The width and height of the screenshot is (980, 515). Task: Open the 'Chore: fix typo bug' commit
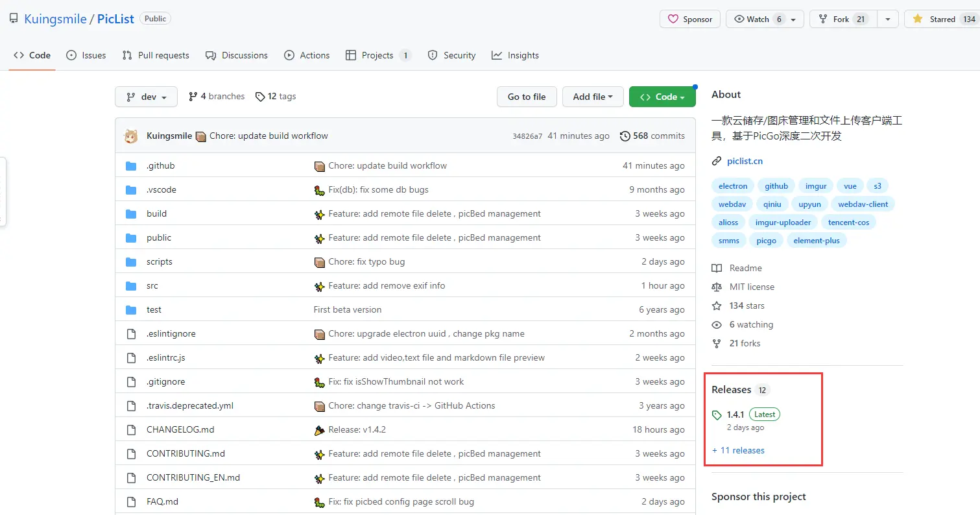point(366,261)
